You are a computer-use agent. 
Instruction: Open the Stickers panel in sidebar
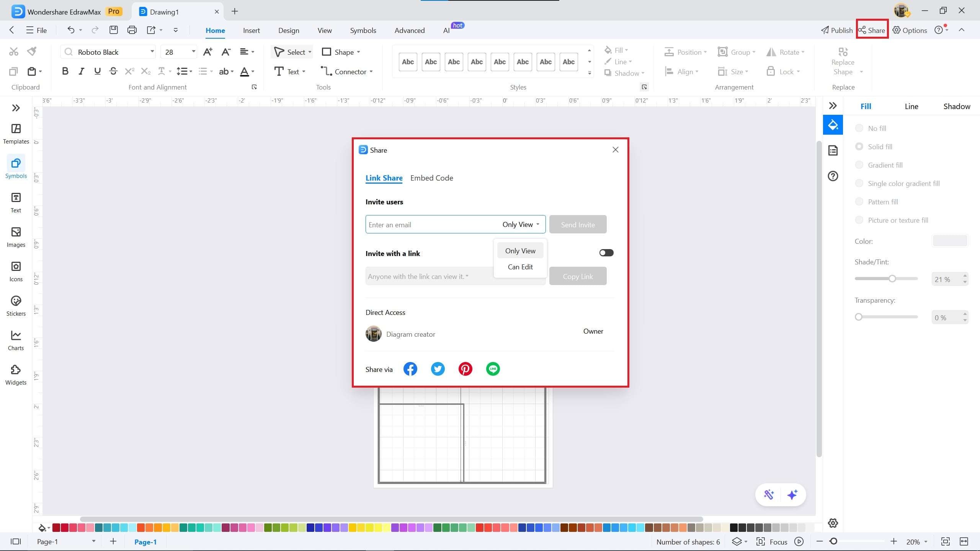16,306
